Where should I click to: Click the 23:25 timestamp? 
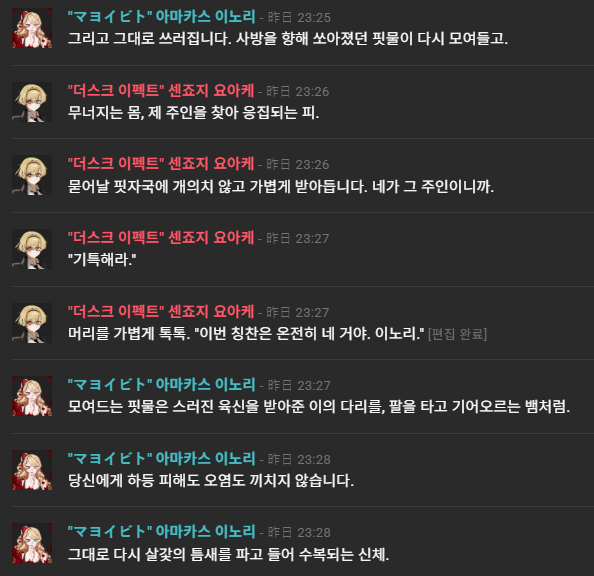[299, 17]
